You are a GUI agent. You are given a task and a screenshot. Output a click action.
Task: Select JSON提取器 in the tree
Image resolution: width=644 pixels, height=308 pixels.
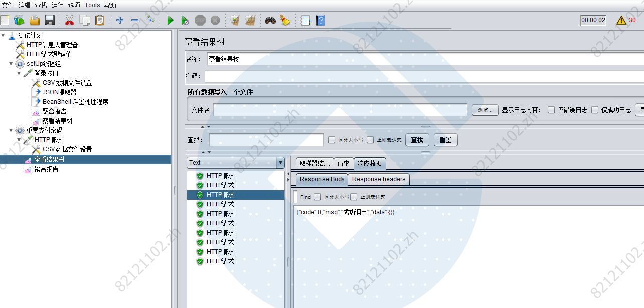coord(59,92)
